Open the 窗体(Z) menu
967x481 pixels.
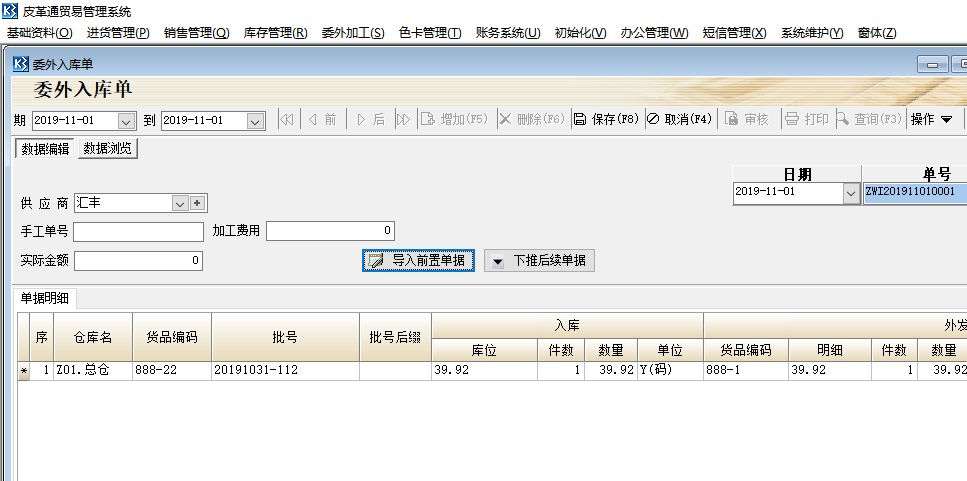click(877, 33)
